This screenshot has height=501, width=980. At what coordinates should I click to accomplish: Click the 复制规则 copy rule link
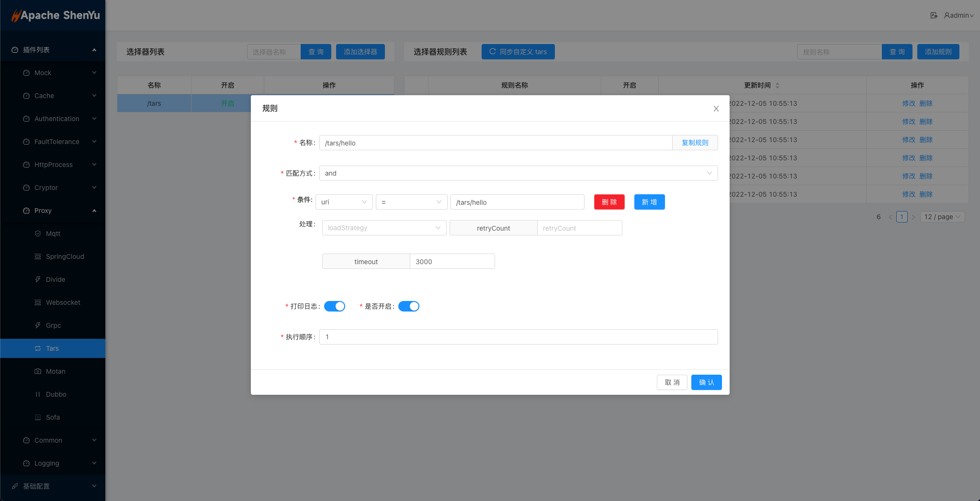(695, 143)
